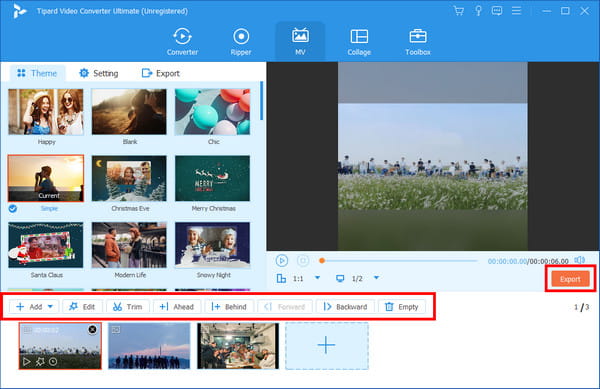This screenshot has width=600, height=389.
Task: Select the Simple current theme thumbnail
Action: click(46, 178)
